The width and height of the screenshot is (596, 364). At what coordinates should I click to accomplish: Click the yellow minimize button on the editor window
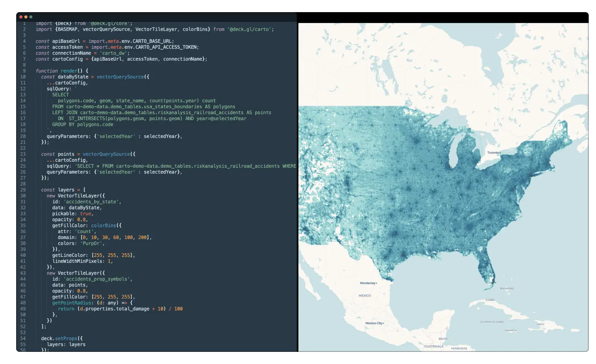click(25, 17)
